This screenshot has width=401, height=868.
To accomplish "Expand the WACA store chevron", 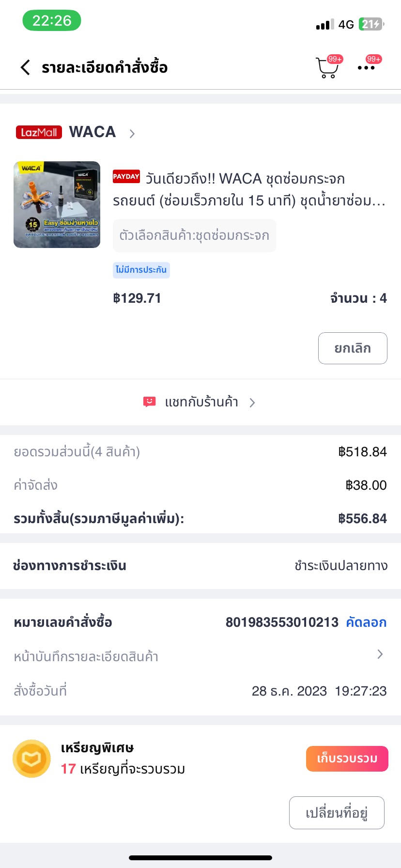I will (132, 133).
